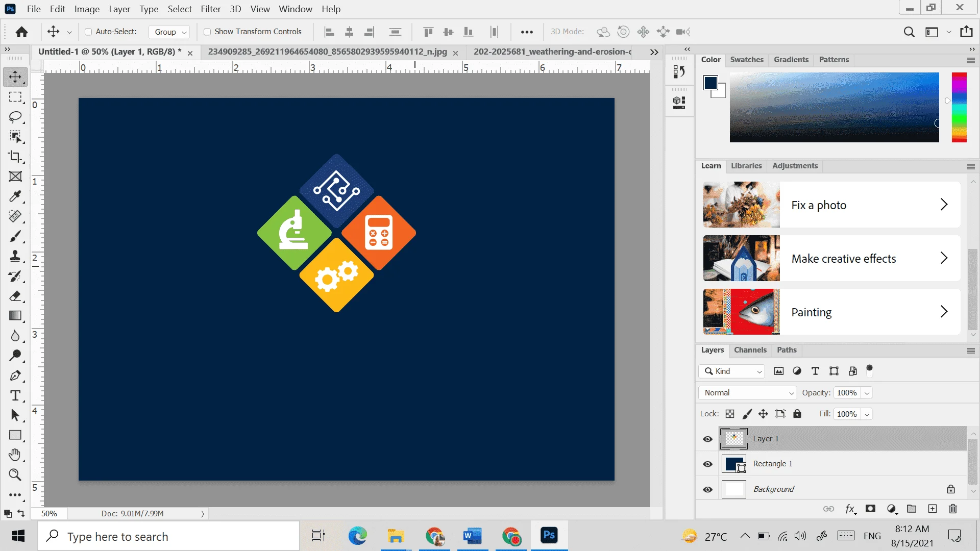Open the Fix a photo tutorial
The height and width of the screenshot is (551, 980).
[831, 205]
